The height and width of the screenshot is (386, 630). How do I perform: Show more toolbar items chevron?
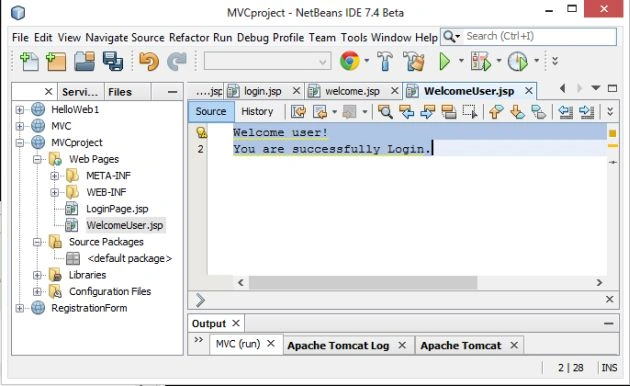coord(555,61)
